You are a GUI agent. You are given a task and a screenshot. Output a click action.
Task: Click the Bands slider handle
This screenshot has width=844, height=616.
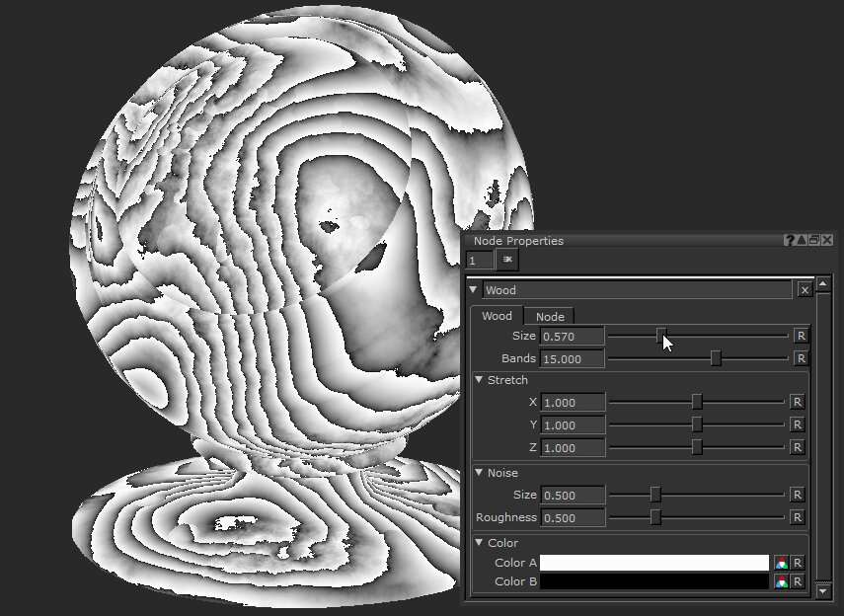coord(715,357)
